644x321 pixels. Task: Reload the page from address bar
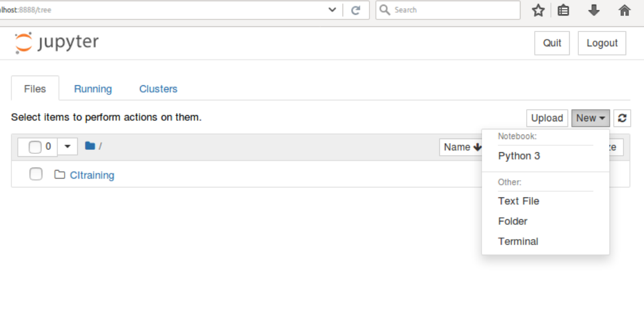pyautogui.click(x=356, y=10)
